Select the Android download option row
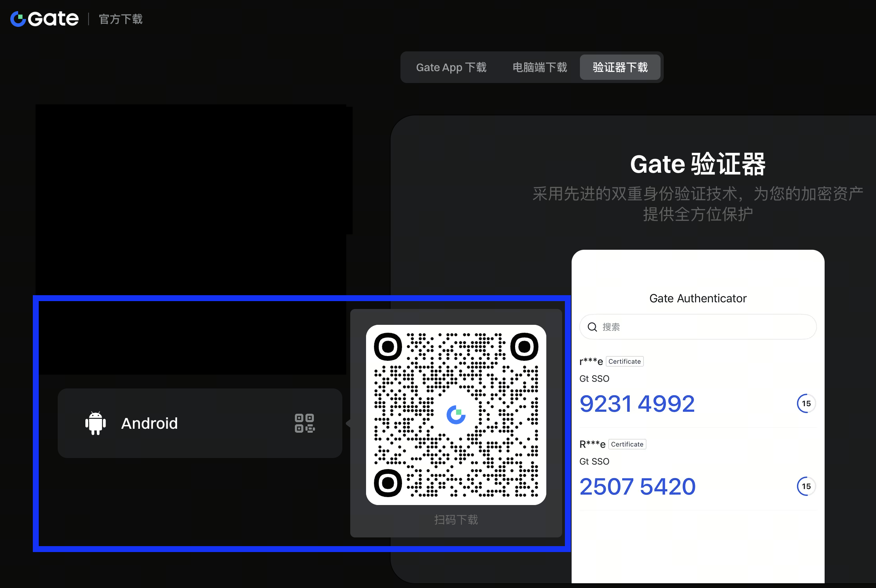This screenshot has height=588, width=876. point(200,423)
